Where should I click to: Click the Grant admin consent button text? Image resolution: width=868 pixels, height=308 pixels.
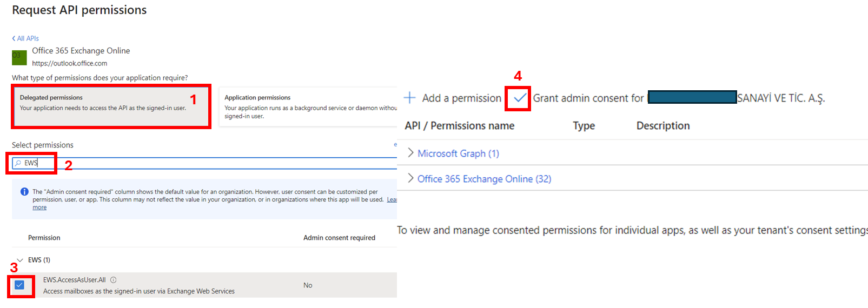click(588, 98)
